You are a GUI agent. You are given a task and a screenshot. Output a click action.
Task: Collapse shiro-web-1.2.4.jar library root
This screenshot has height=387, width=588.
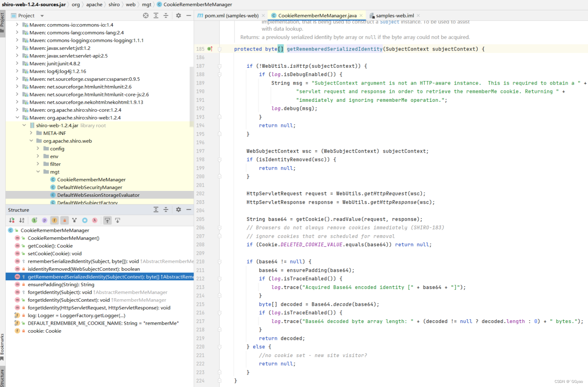[24, 125]
